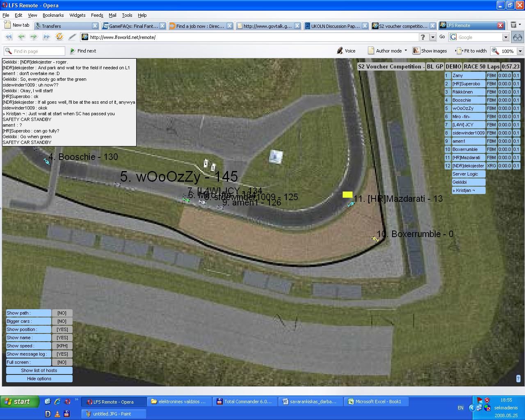Open the search engine dropdown

click(506, 37)
